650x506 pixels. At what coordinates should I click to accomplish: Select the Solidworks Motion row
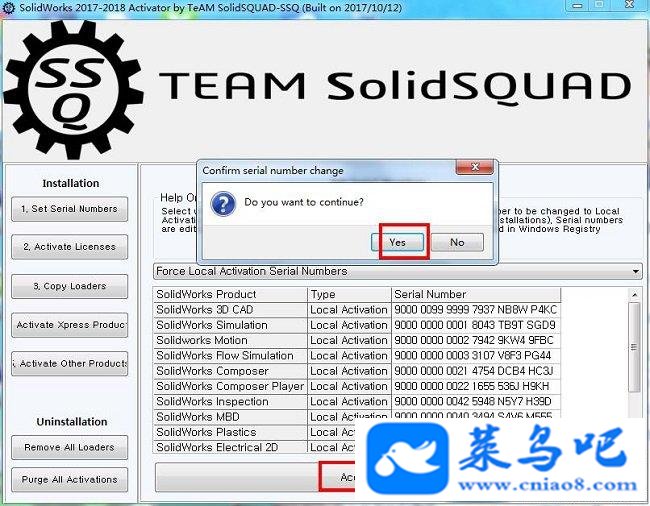tap(357, 340)
